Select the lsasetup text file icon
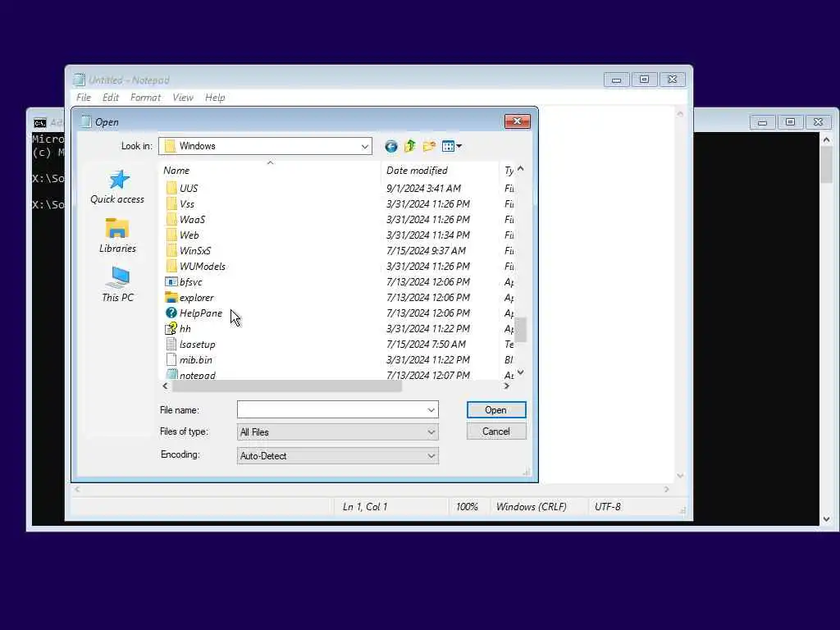This screenshot has height=630, width=840. pos(171,344)
